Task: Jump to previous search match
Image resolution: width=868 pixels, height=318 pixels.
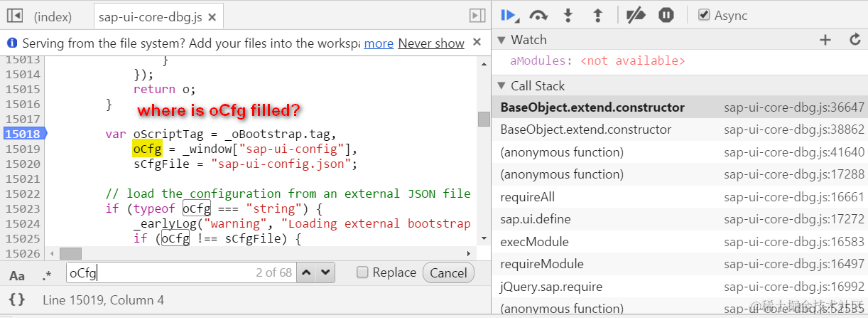Action: point(306,272)
